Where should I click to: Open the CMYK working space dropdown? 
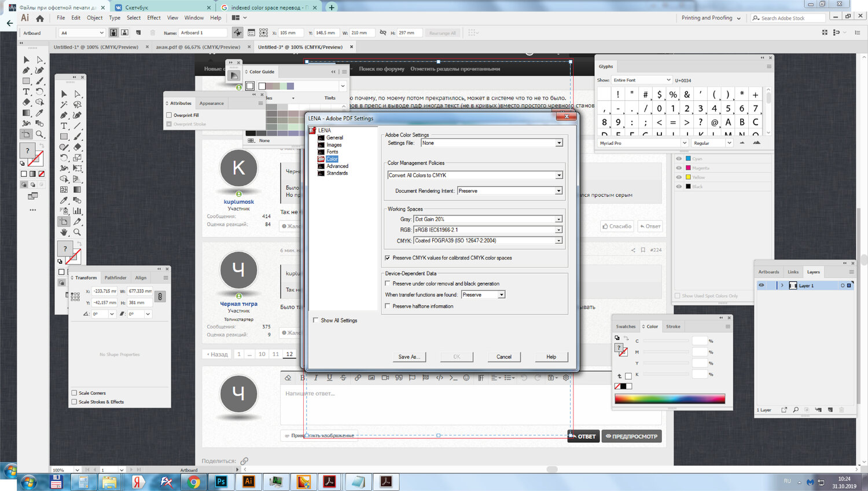pos(488,241)
